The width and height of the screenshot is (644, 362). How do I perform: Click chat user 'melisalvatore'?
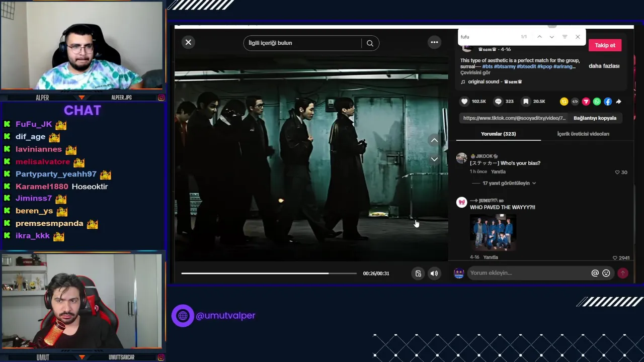tap(43, 162)
